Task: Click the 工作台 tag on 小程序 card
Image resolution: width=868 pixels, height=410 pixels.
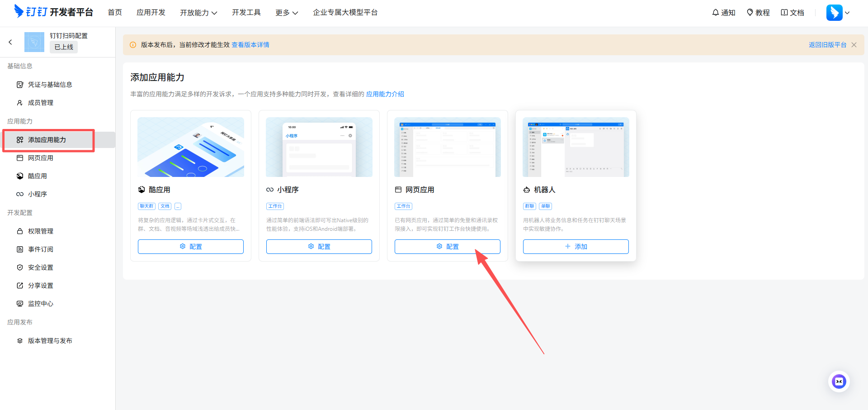Action: 275,206
